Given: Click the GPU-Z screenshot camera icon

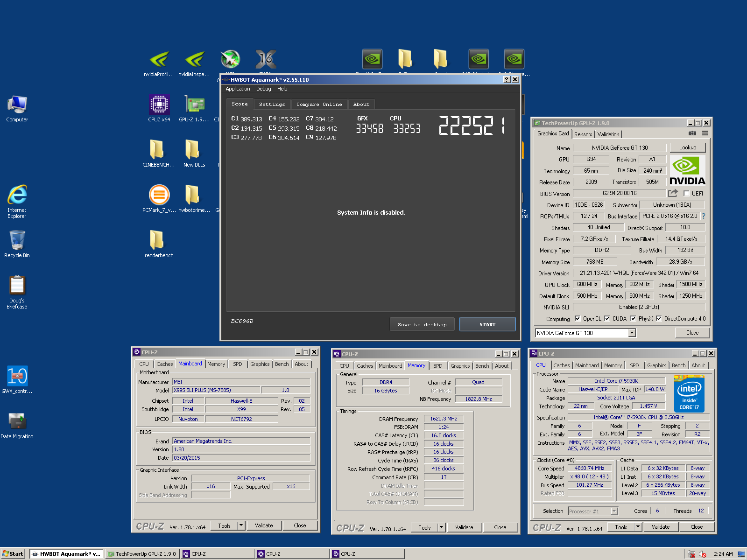Looking at the screenshot, I should pos(692,133).
